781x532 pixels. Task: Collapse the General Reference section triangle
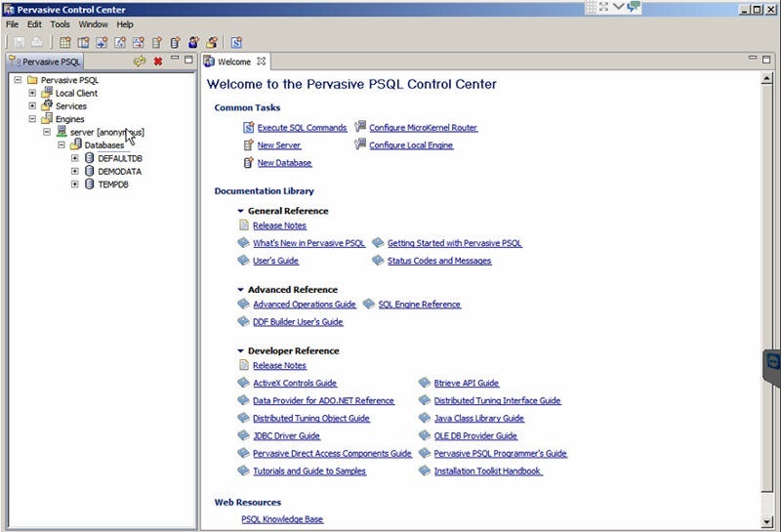[x=240, y=211]
